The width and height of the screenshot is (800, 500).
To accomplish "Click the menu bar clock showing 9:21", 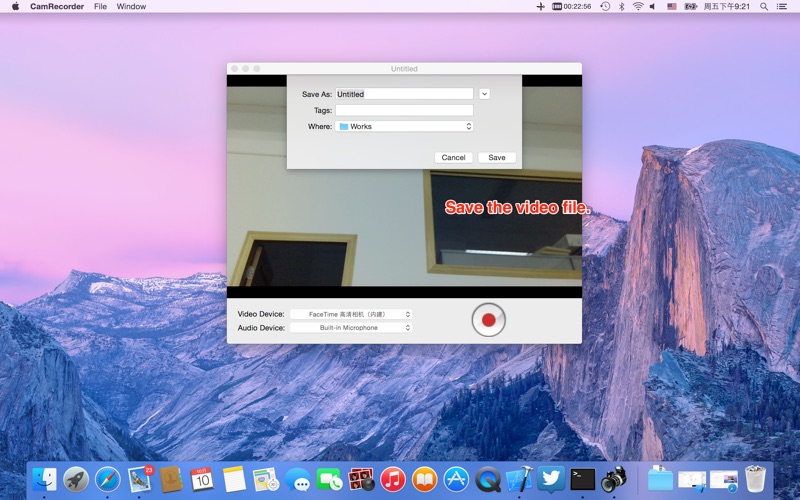I will 727,7.
